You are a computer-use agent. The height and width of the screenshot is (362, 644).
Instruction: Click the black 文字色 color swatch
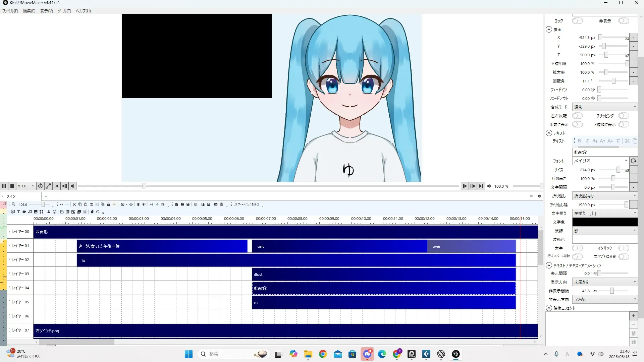[x=604, y=222]
